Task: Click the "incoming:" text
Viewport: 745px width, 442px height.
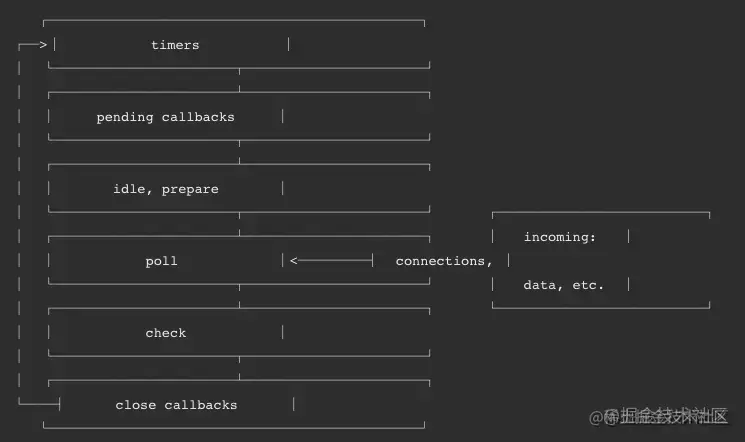Action: (x=560, y=237)
